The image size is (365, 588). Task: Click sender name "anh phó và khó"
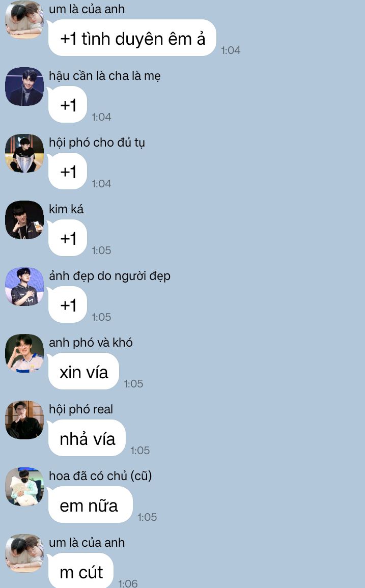91,343
